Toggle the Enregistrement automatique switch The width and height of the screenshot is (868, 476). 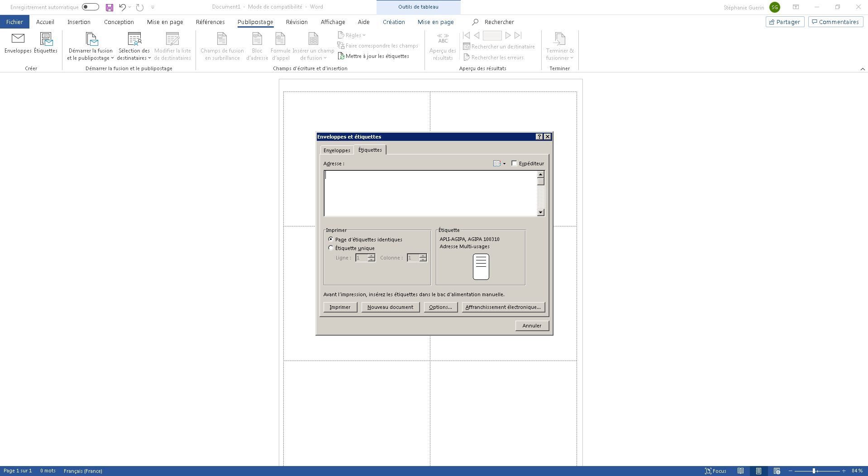[x=91, y=7]
